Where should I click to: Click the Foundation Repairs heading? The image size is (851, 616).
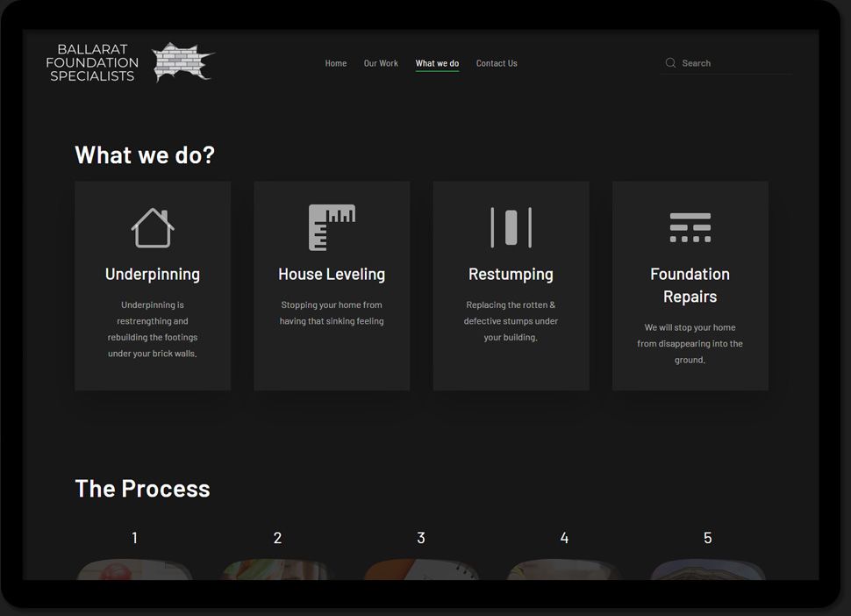pos(690,285)
